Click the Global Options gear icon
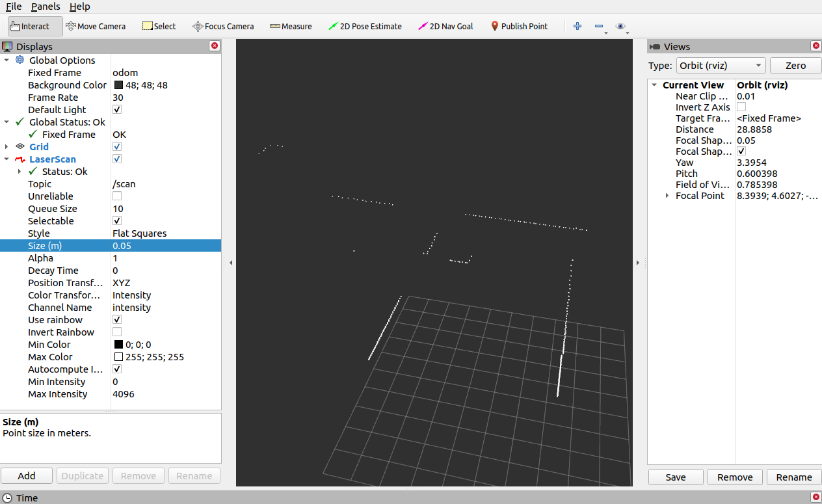This screenshot has width=822, height=504. (x=20, y=60)
